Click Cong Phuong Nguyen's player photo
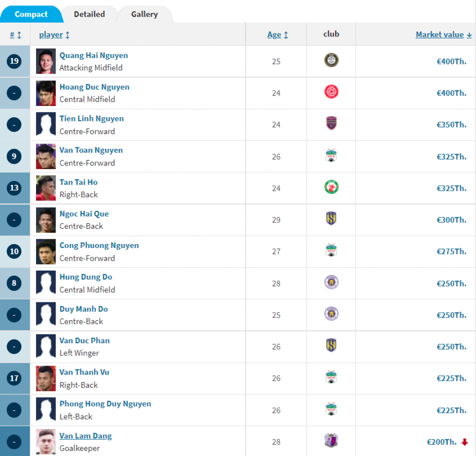 46,252
